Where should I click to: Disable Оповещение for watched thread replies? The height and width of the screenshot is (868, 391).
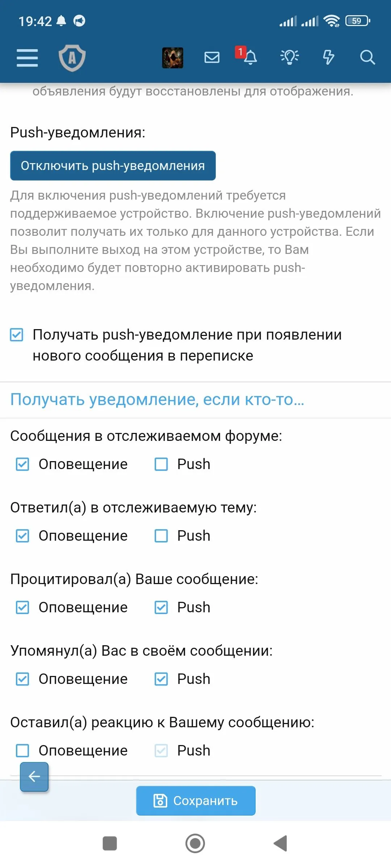[22, 536]
